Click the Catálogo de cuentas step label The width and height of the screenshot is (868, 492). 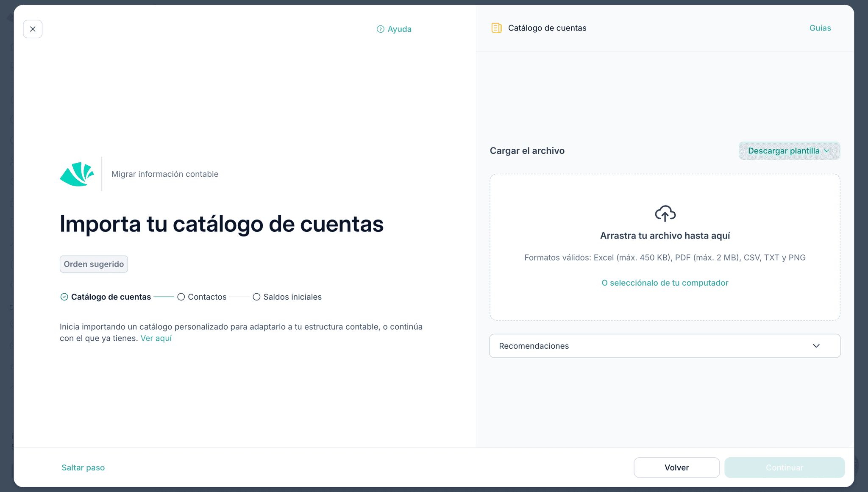coord(111,297)
